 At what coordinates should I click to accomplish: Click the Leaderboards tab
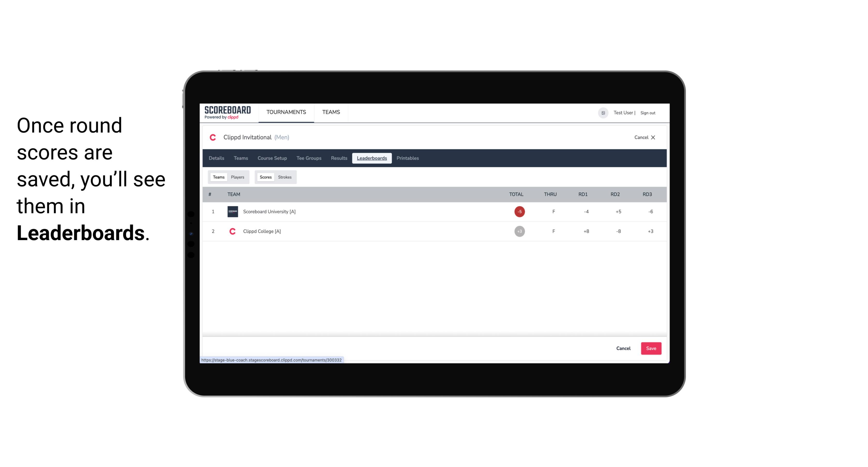372,158
